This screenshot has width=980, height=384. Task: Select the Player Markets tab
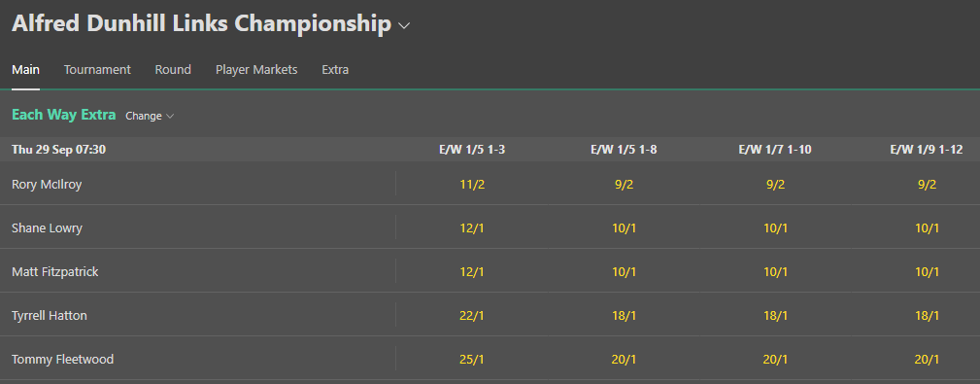point(256,69)
